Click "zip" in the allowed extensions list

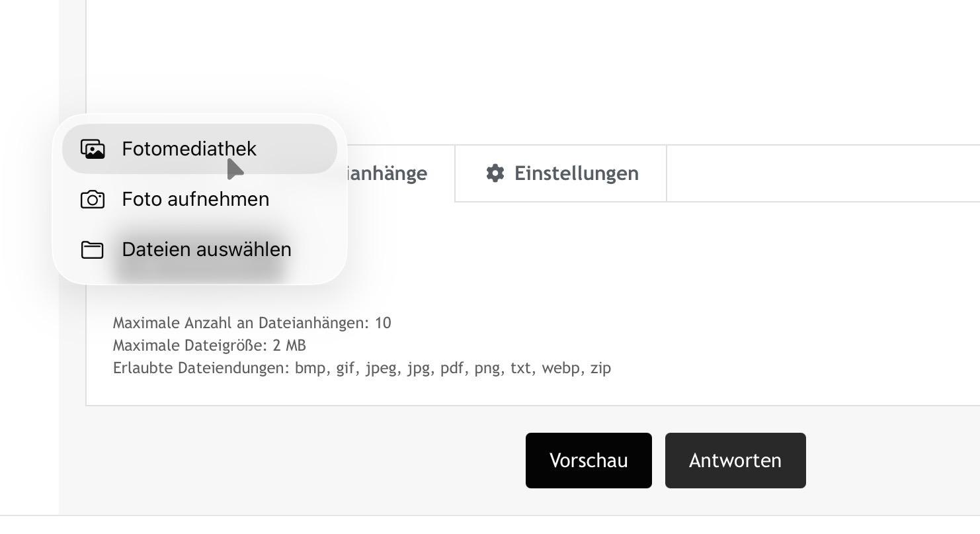(x=600, y=368)
